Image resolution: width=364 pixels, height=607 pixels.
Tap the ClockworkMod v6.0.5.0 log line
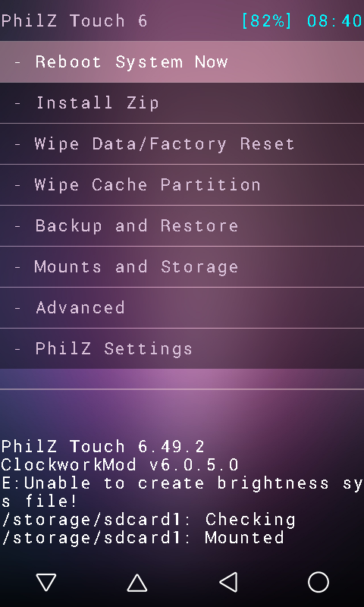[120, 464]
